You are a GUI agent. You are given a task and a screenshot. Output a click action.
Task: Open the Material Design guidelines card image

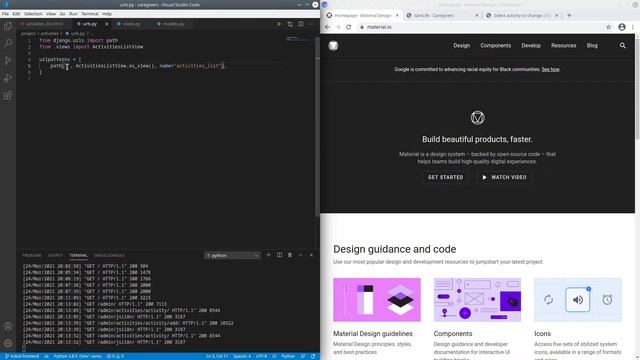(377, 300)
